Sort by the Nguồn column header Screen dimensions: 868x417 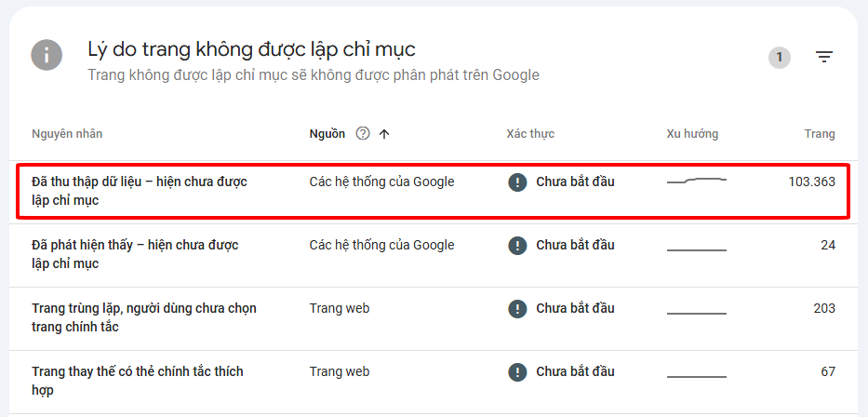327,134
